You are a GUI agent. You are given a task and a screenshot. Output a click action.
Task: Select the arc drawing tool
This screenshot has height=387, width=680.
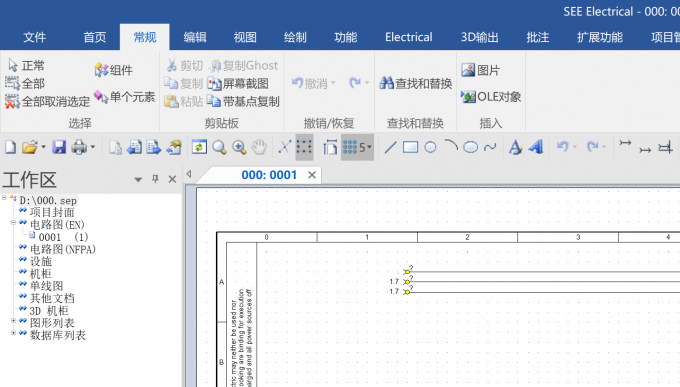click(x=451, y=146)
